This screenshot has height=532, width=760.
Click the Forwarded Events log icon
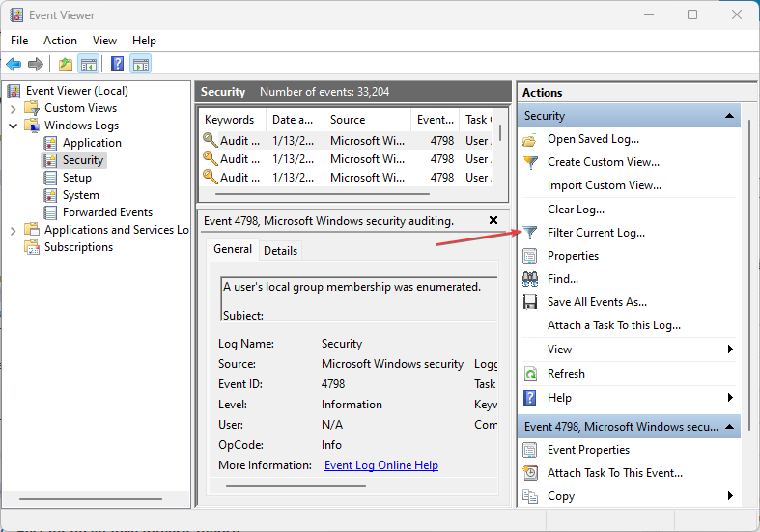point(50,212)
